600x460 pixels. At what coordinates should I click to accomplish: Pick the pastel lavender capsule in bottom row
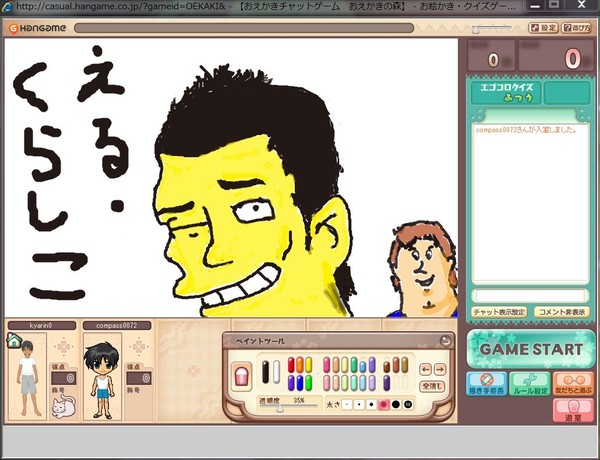point(372,383)
